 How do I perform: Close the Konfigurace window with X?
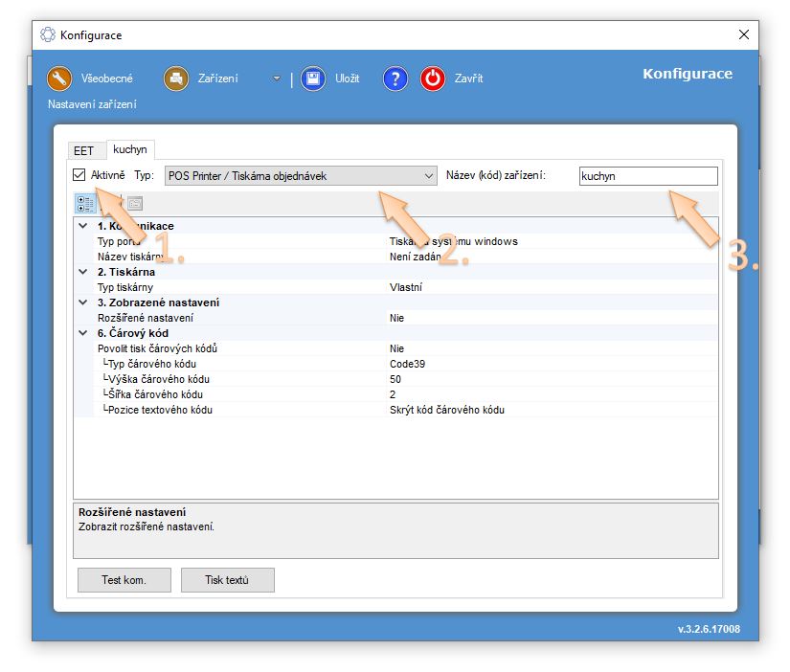click(743, 35)
